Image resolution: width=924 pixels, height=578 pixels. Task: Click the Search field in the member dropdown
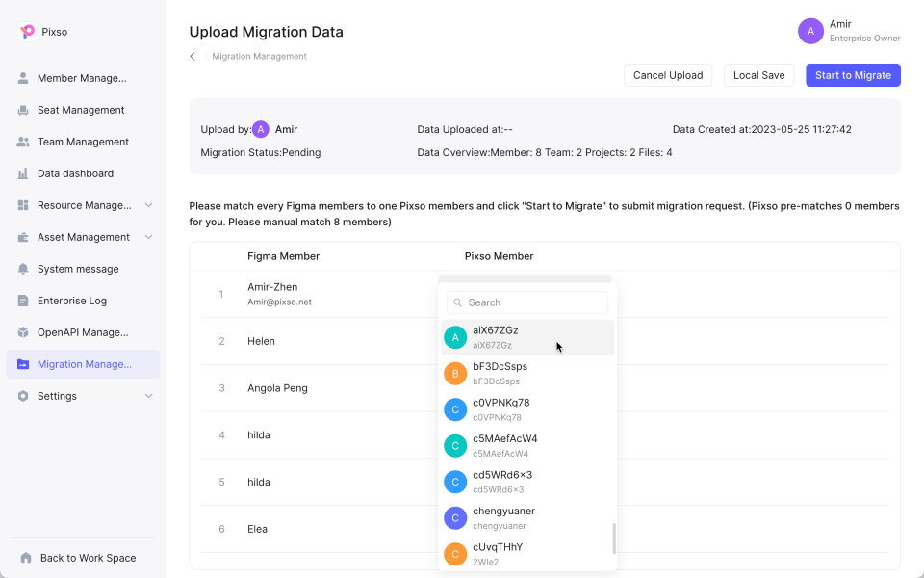[527, 302]
